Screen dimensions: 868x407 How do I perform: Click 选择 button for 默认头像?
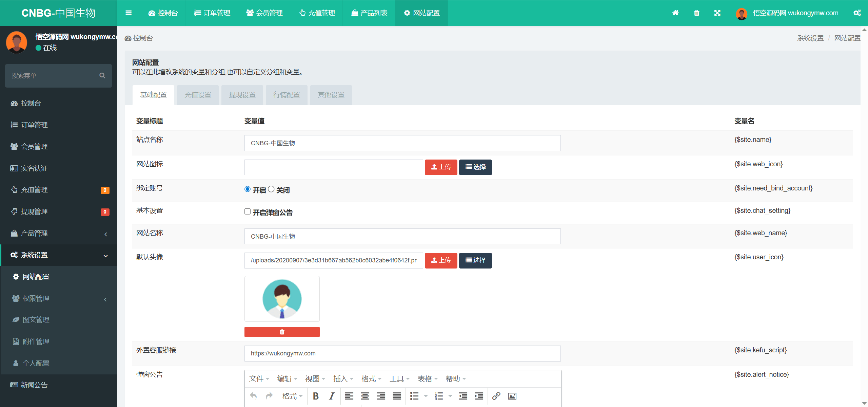pyautogui.click(x=475, y=260)
